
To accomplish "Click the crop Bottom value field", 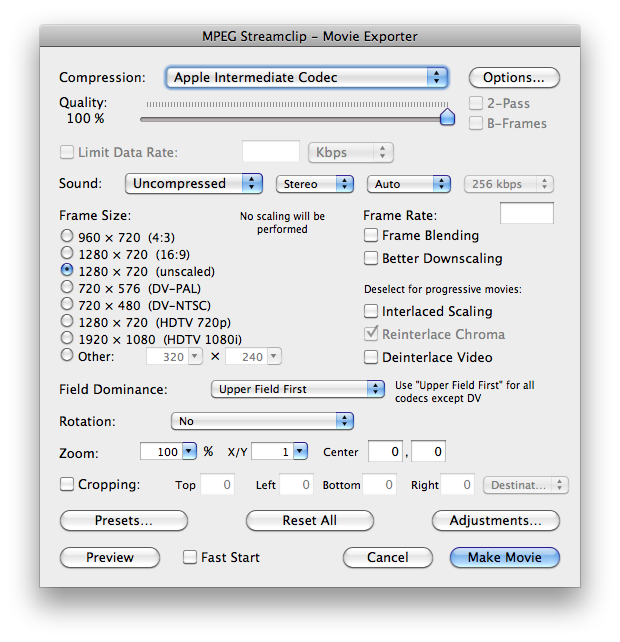I will 379,484.
